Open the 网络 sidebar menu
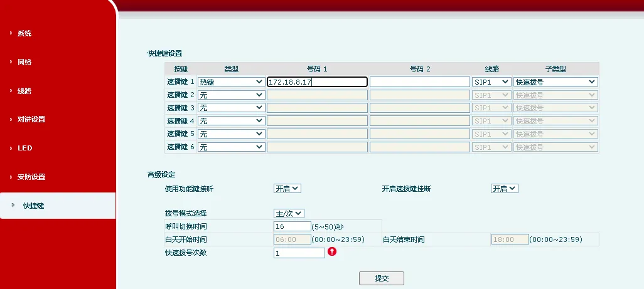Screen dimensions: 644x289 click(24, 62)
